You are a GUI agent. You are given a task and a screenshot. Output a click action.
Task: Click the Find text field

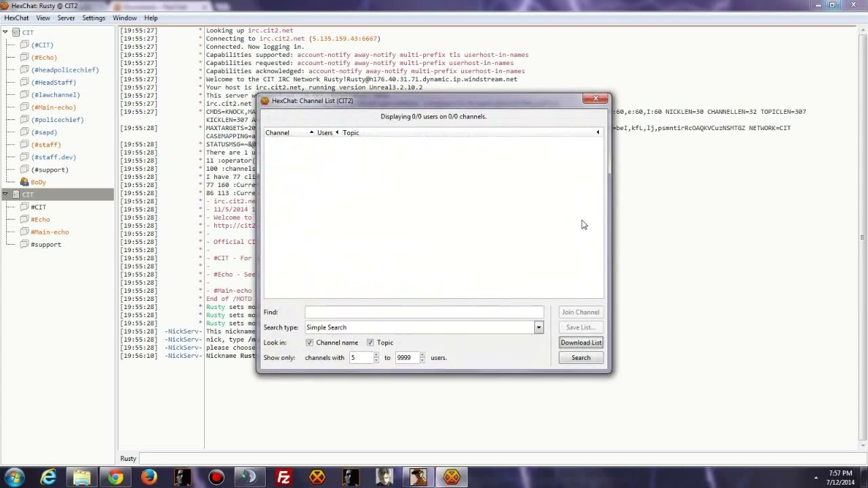coord(424,312)
